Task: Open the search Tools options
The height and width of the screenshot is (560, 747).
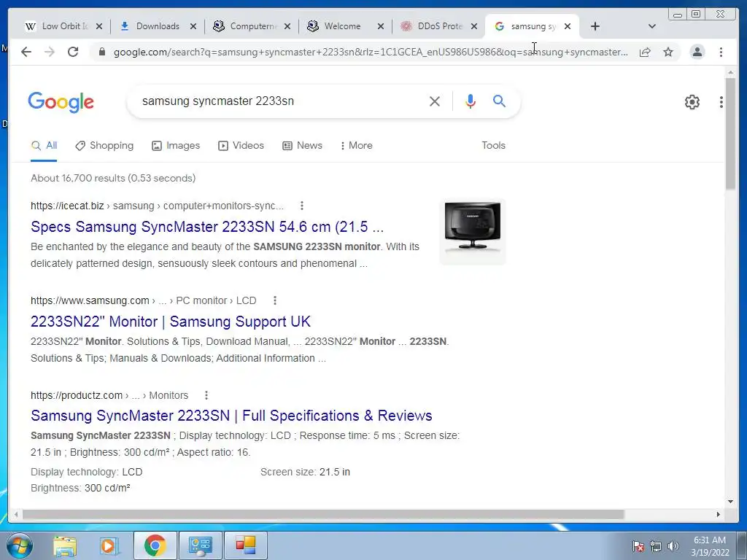Action: click(x=494, y=146)
